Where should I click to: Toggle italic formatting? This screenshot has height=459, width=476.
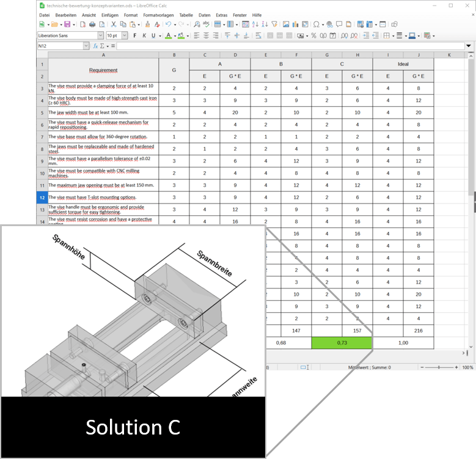pos(144,35)
